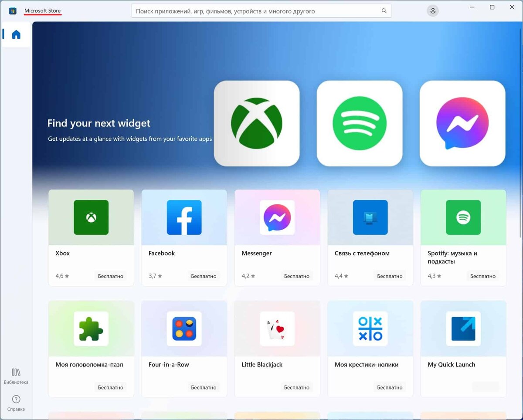Click Бесплатно button on Messenger card

pyautogui.click(x=297, y=276)
